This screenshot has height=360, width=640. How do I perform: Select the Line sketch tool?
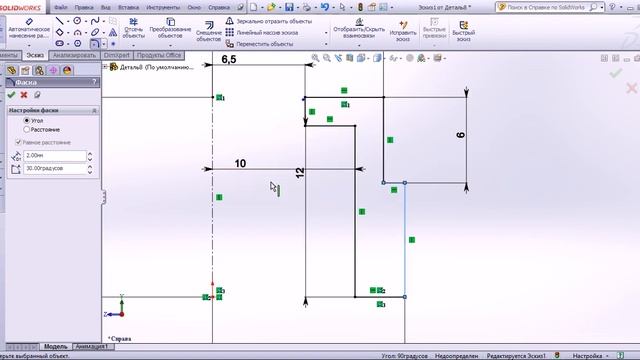pyautogui.click(x=60, y=21)
